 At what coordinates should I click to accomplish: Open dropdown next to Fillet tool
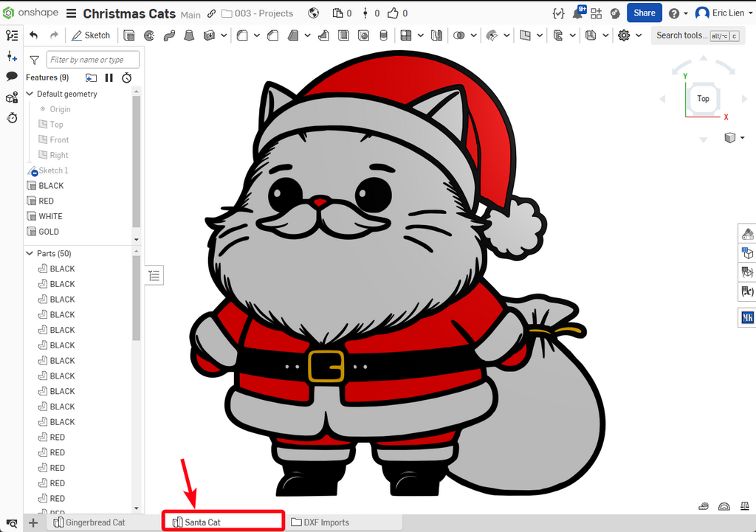(x=256, y=35)
